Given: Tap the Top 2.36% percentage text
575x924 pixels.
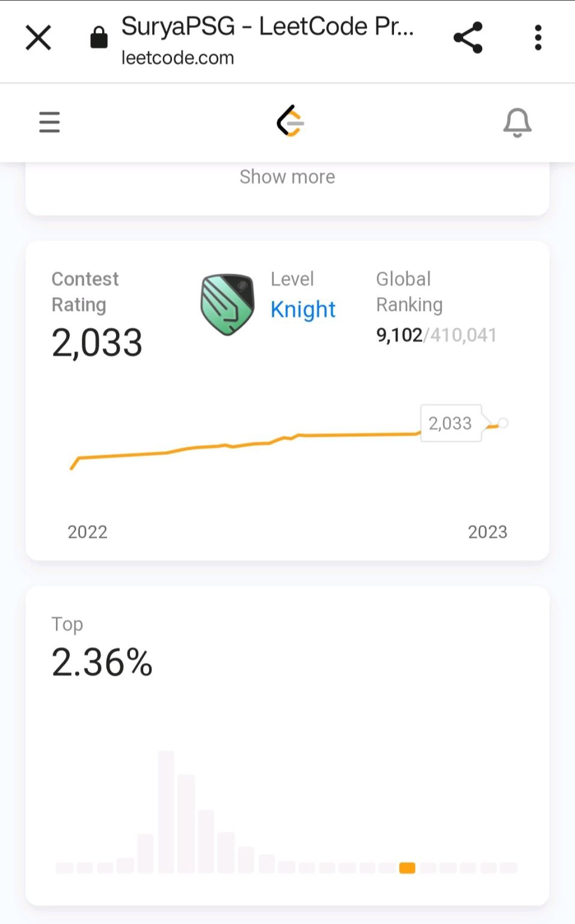Looking at the screenshot, I should click(102, 662).
